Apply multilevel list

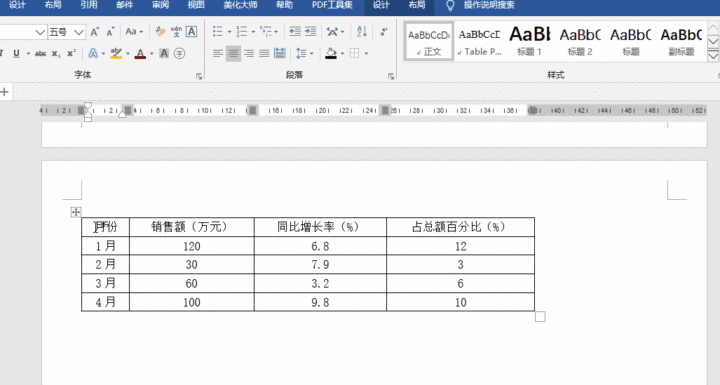[265, 31]
